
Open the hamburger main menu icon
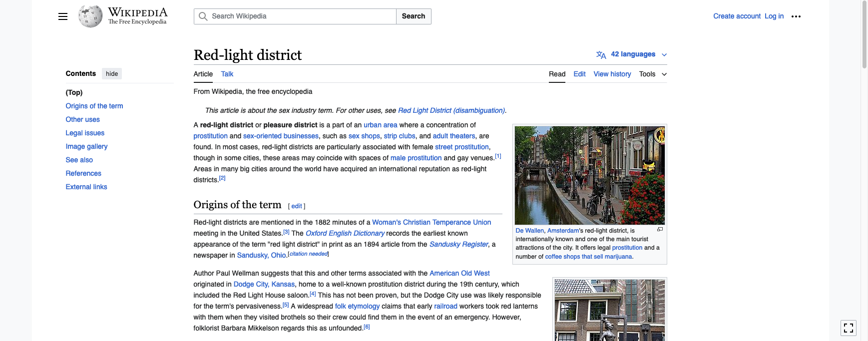[x=63, y=16]
